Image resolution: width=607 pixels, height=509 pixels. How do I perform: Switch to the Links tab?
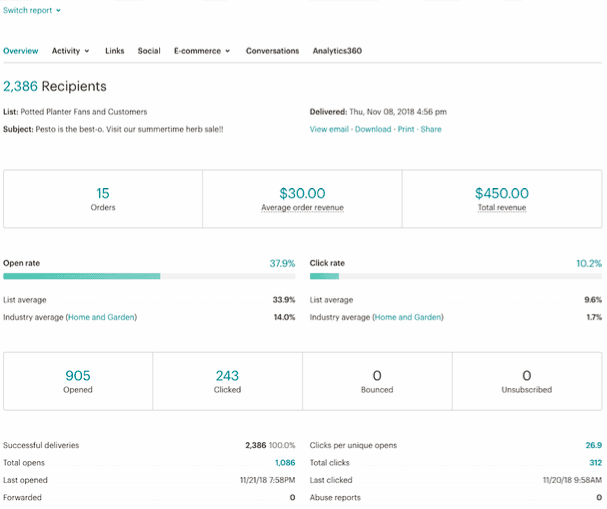click(115, 51)
